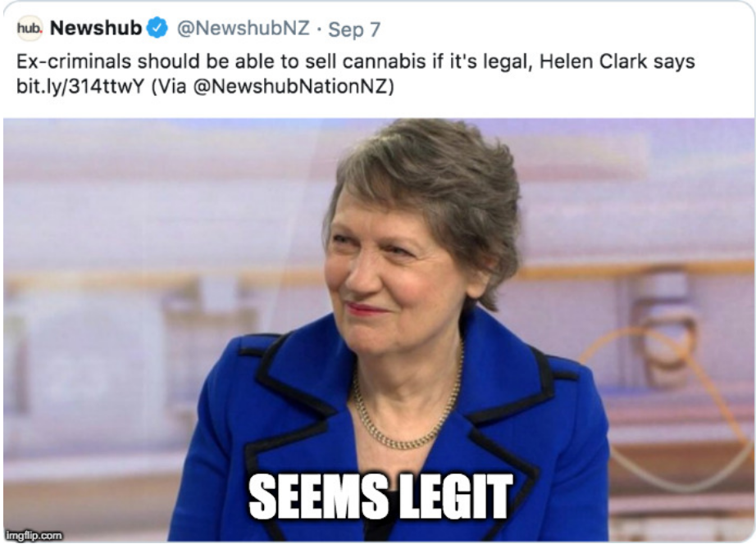The height and width of the screenshot is (544, 756).
Task: Click the word LEGIT in the caption
Action: tap(453, 496)
